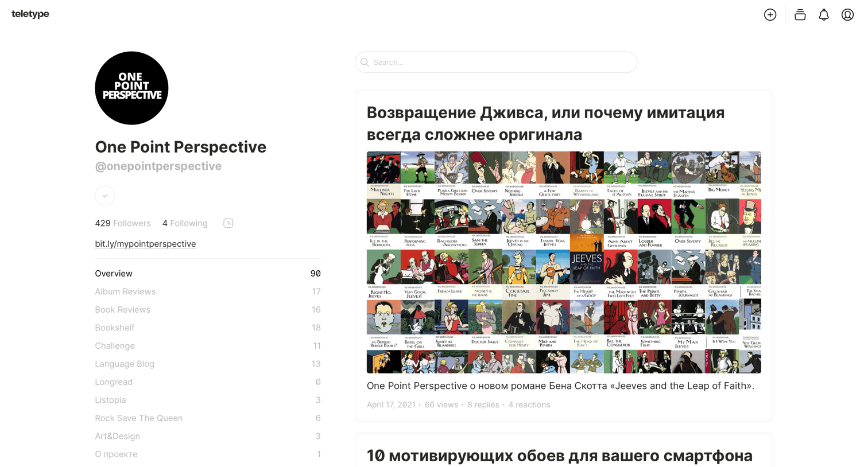The height and width of the screenshot is (467, 868).
Task: Select the Overview section
Action: coord(208,274)
